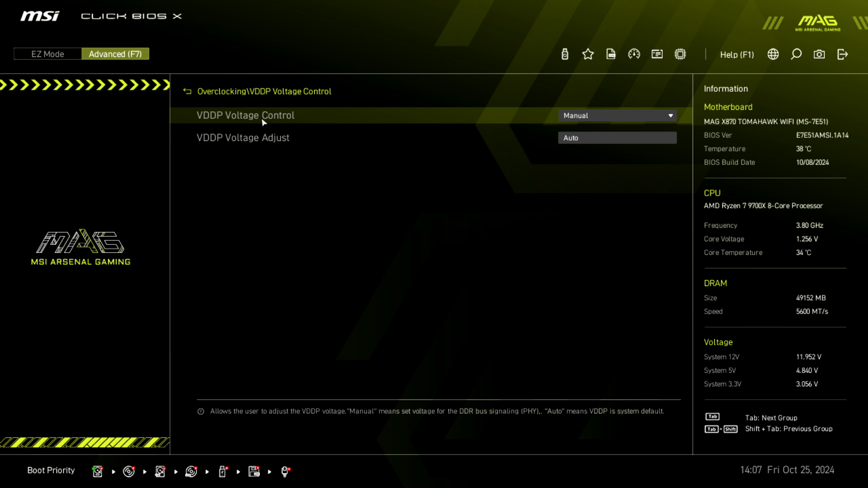Click the OC profile file icon
This screenshot has width=868, height=488.
click(x=611, y=54)
